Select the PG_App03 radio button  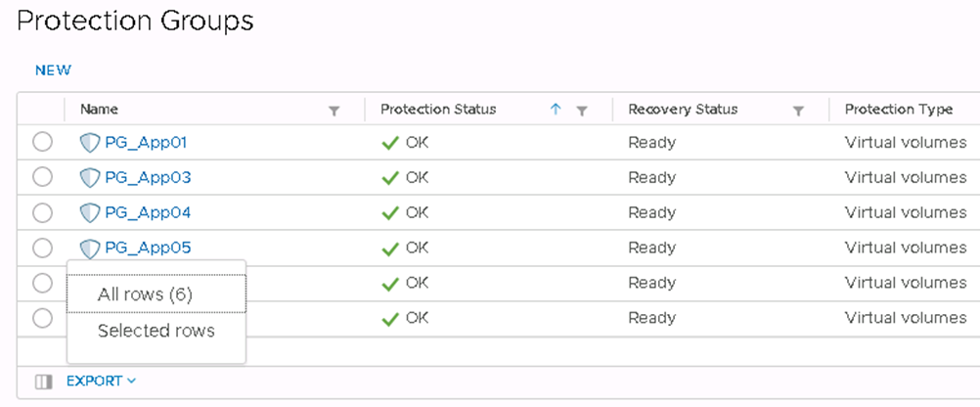(42, 178)
